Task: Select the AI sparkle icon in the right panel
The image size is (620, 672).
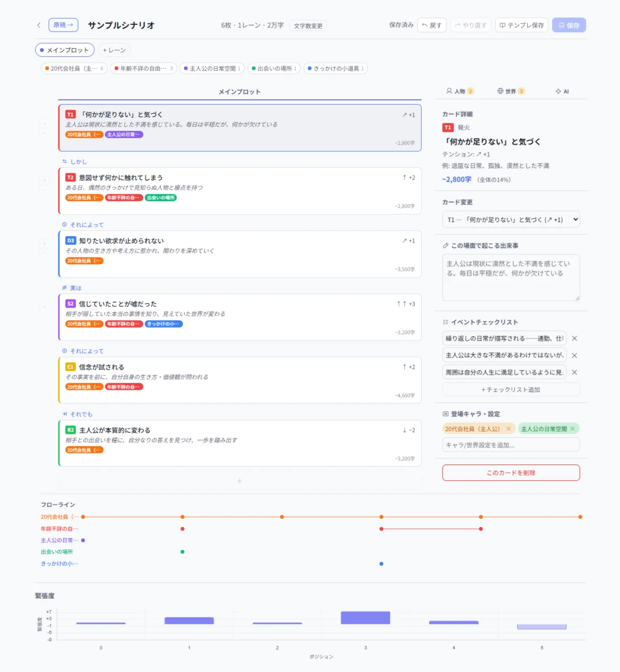Action: click(557, 91)
